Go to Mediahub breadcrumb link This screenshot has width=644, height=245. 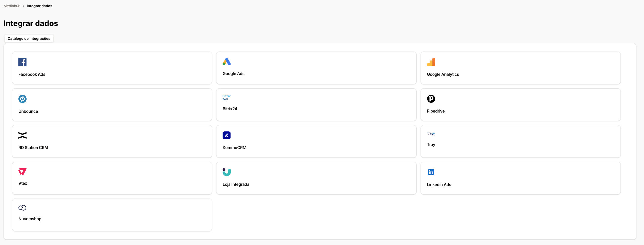click(12, 6)
